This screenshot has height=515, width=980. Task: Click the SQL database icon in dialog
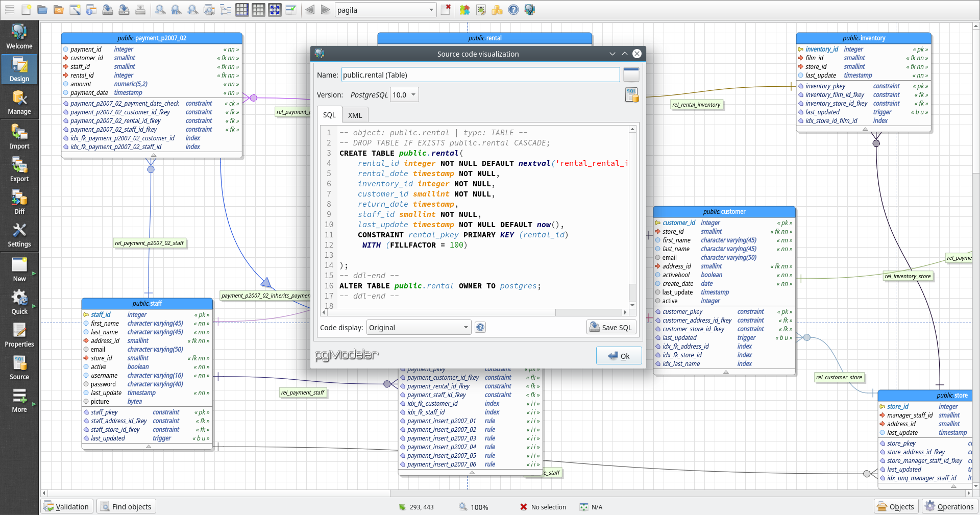pos(631,95)
